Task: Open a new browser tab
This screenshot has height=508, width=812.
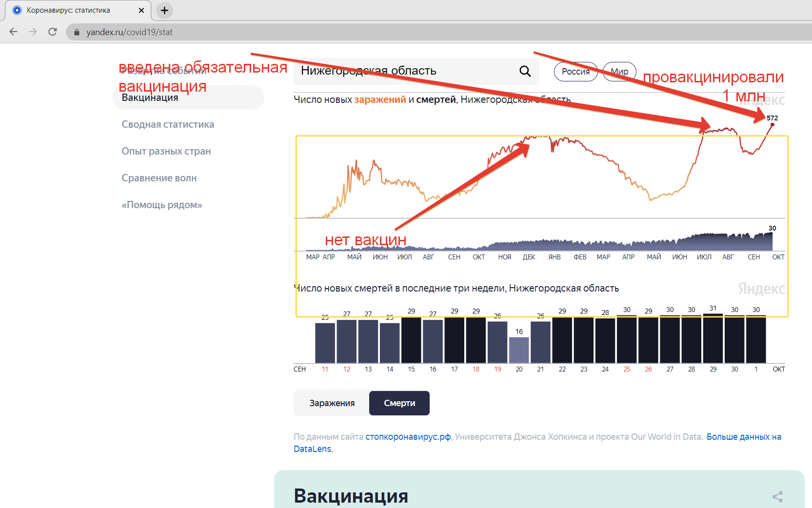Action: pyautogui.click(x=165, y=10)
